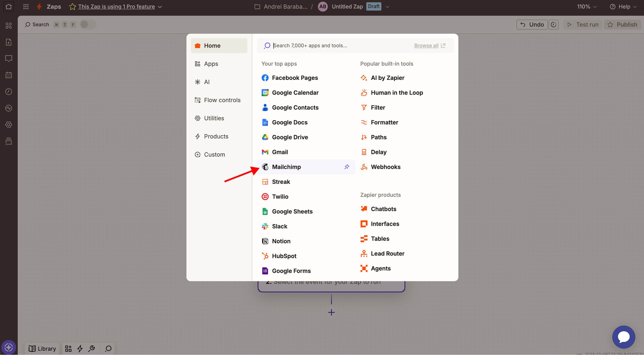Select the Slack app
This screenshot has height=355, width=644.
[x=279, y=226]
